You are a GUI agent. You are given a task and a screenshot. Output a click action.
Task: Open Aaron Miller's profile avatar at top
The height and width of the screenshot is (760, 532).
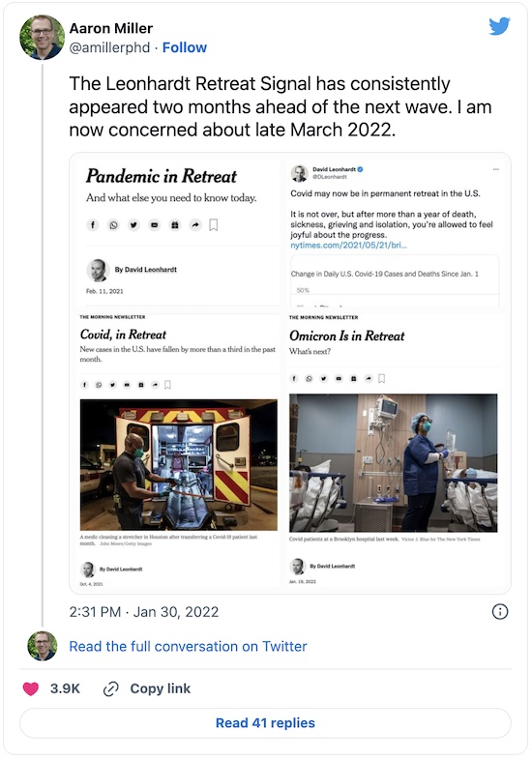click(43, 38)
